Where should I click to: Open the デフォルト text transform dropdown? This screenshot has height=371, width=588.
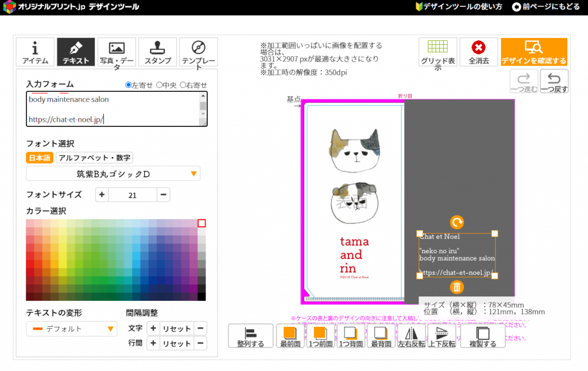(x=71, y=329)
